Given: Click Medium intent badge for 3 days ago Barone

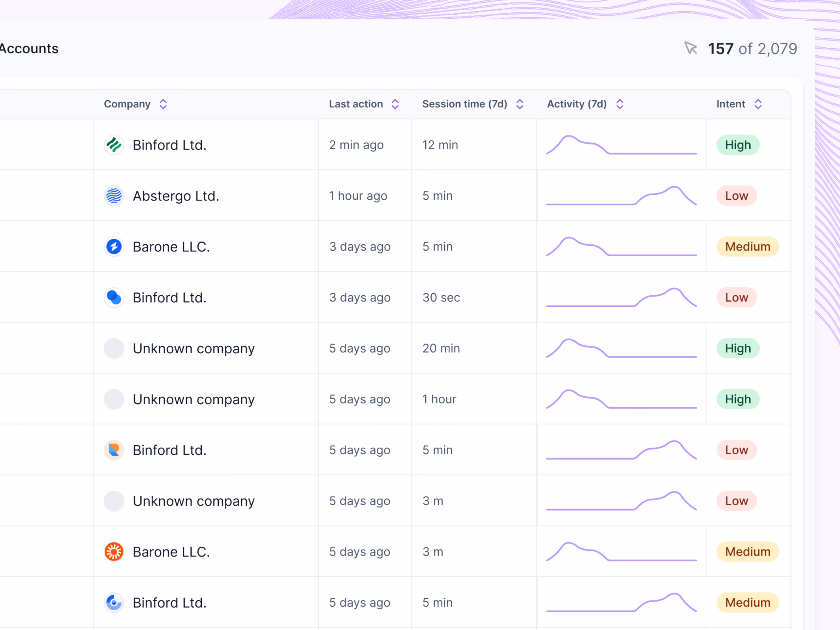Looking at the screenshot, I should pyautogui.click(x=748, y=247).
